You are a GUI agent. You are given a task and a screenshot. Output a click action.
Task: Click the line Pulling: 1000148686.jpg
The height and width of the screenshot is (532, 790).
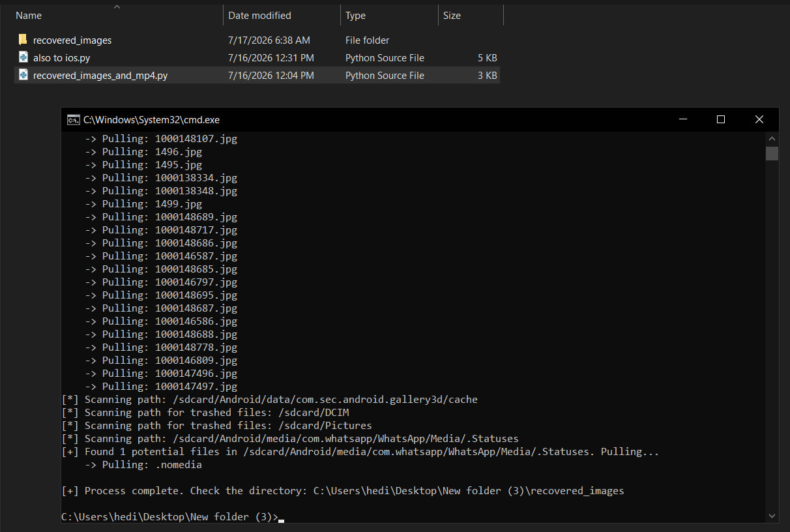[161, 243]
